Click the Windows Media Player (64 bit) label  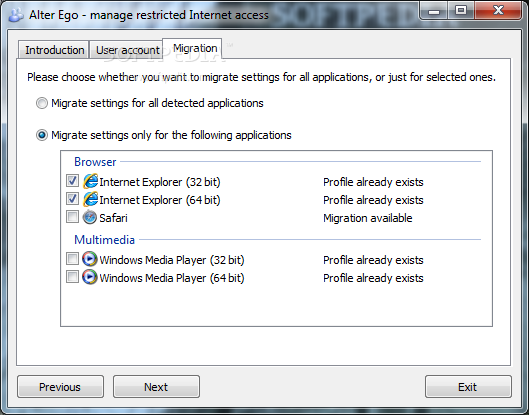coord(172,278)
